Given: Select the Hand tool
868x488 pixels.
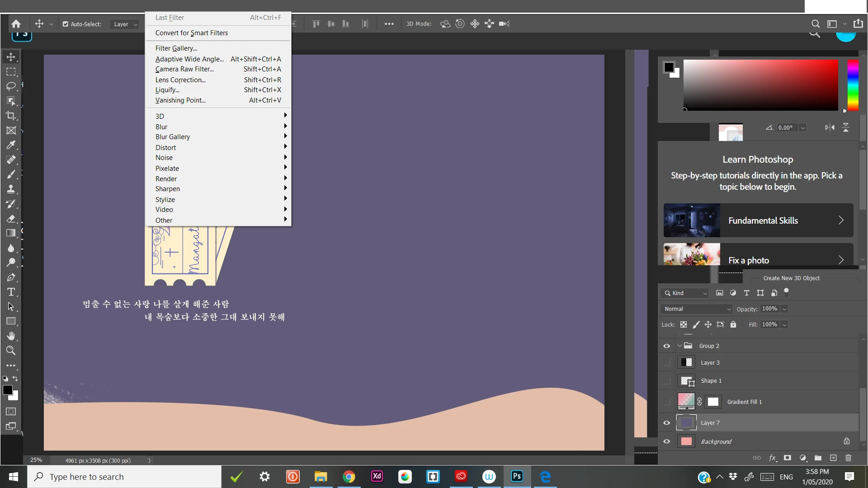Looking at the screenshot, I should pyautogui.click(x=11, y=336).
